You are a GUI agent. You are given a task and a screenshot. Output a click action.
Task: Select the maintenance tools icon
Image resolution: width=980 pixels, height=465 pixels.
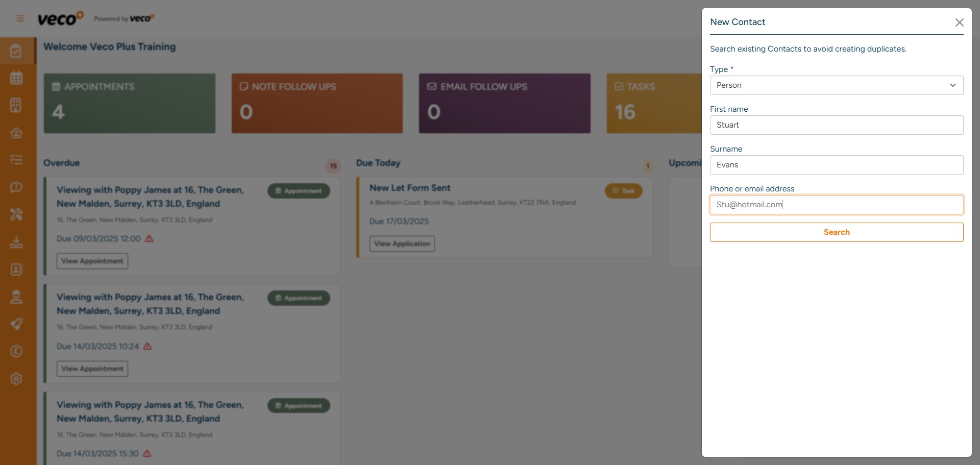pos(17,214)
